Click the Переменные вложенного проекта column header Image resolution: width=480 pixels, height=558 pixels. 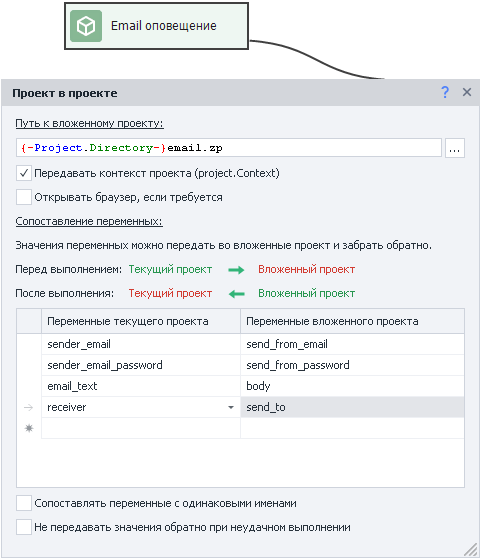[x=352, y=321]
